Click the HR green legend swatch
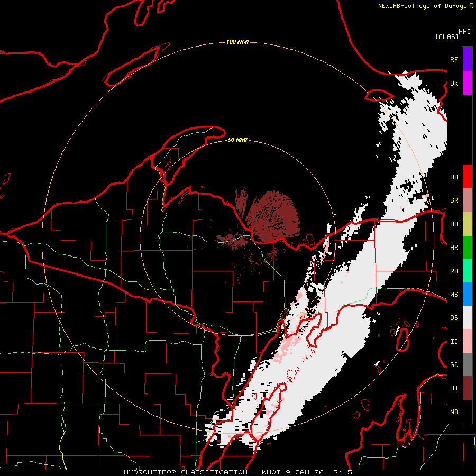This screenshot has width=476, height=476. tap(467, 247)
